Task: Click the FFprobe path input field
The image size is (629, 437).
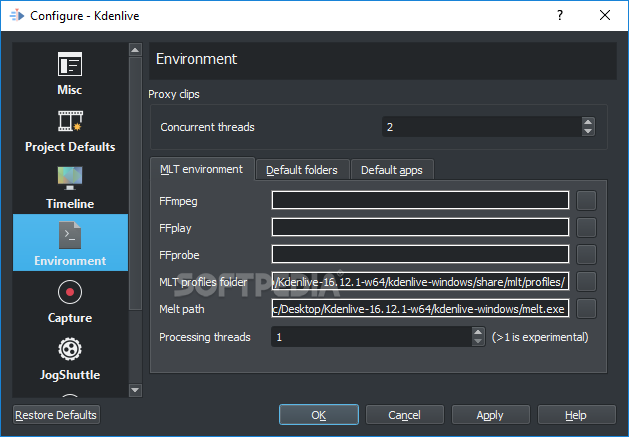Action: (420, 254)
